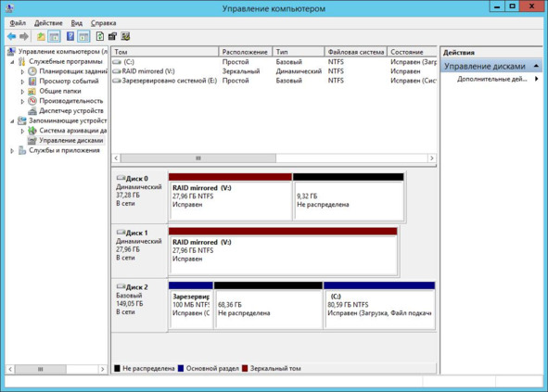Select the (C:) partition on Диск 2
548x392 pixels.
tap(379, 306)
